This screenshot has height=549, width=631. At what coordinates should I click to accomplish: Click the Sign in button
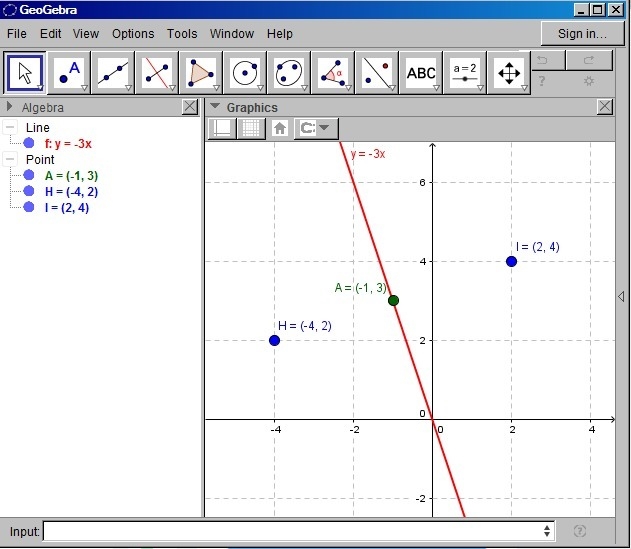(x=582, y=33)
